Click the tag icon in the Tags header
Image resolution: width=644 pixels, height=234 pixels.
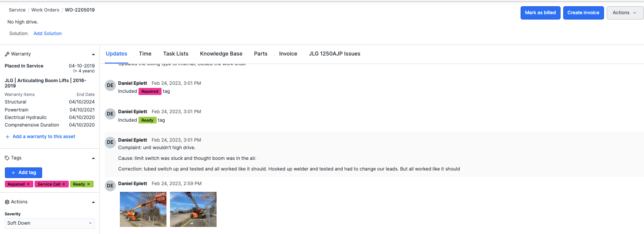(x=7, y=158)
